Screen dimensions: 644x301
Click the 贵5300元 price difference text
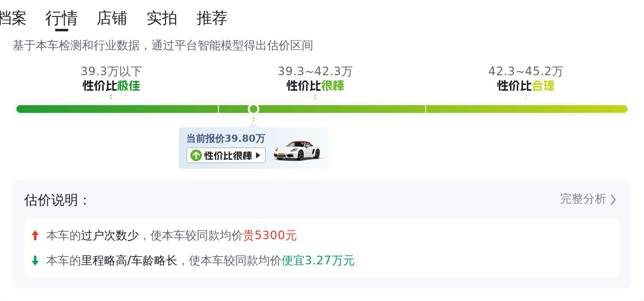coord(270,235)
